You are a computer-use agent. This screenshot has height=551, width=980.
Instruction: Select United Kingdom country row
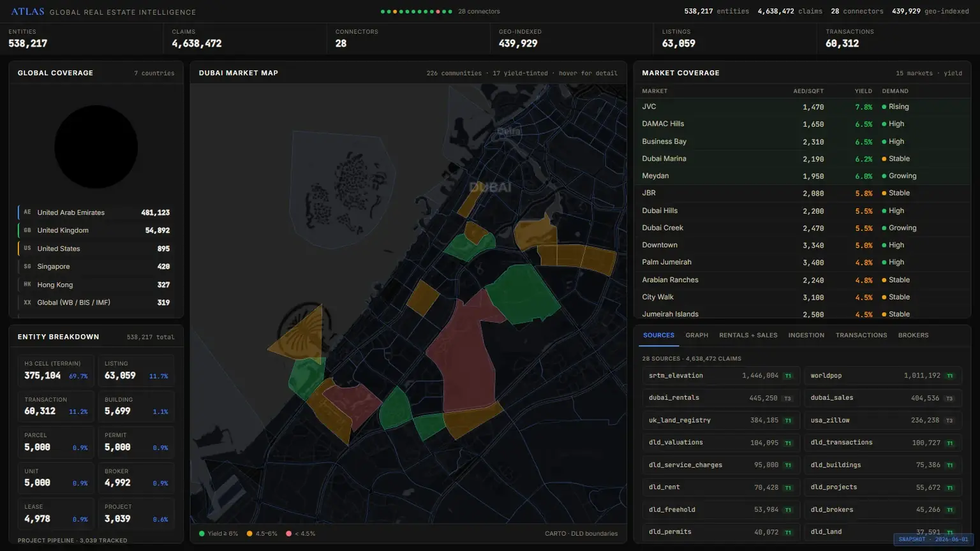(96, 230)
